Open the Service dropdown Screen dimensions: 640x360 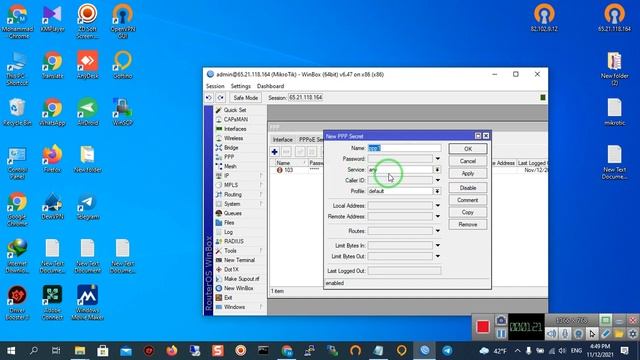(x=437, y=169)
